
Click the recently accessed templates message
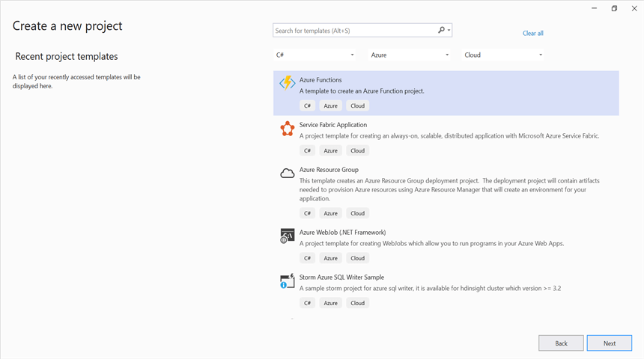pyautogui.click(x=76, y=82)
